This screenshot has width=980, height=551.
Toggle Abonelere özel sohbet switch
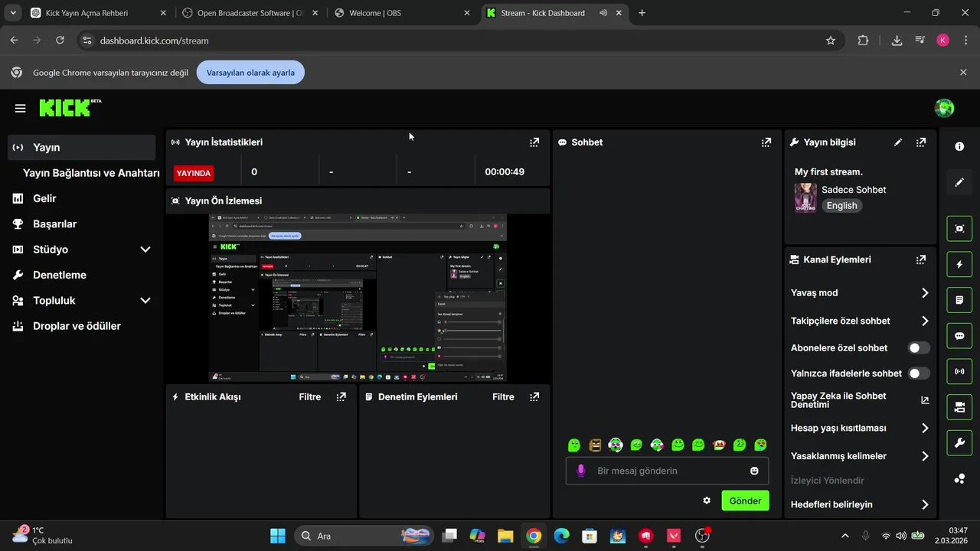tap(919, 348)
